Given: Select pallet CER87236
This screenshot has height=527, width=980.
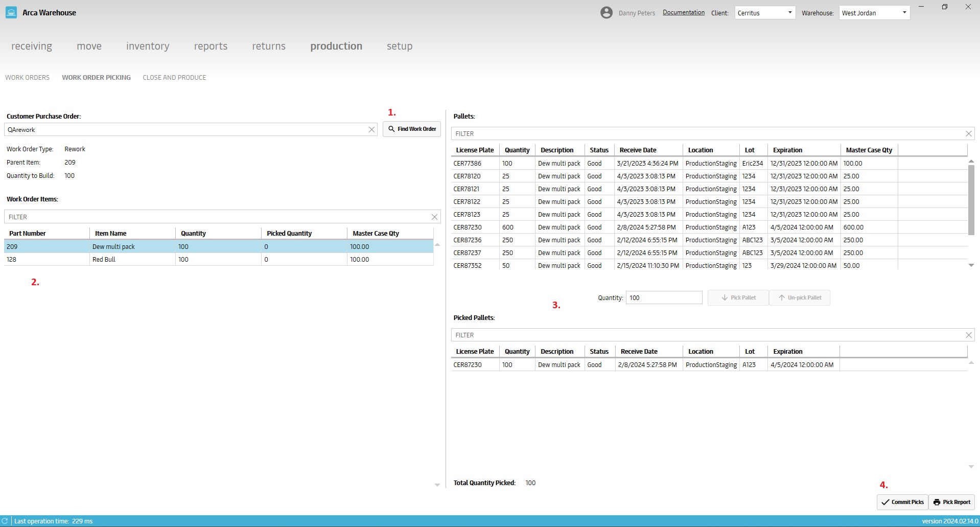Looking at the screenshot, I should click(x=709, y=240).
